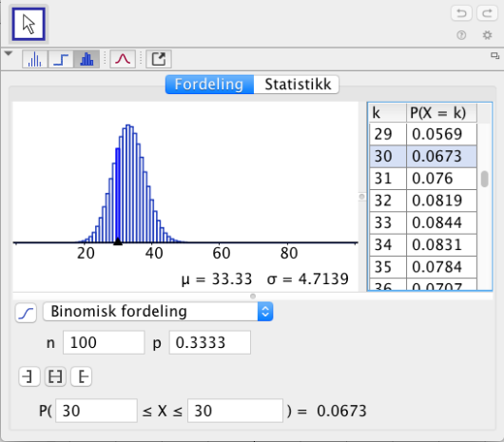Click the probability table scrollbar thumb

484,179
